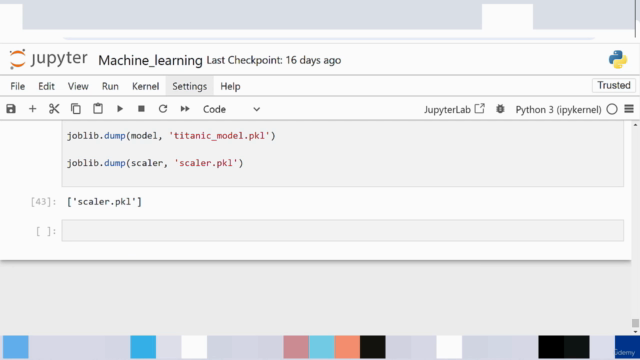Click the notebook scrollbar up arrow
The image size is (640, 360).
click(635, 125)
